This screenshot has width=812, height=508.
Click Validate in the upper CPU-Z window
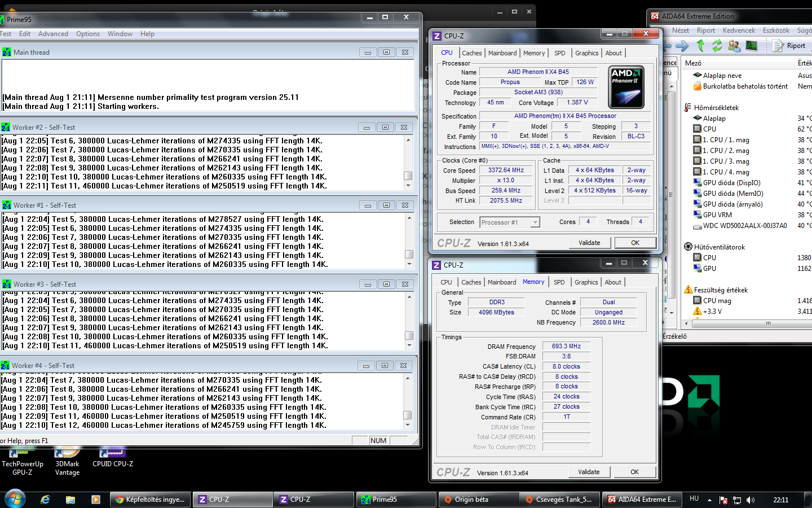[589, 243]
